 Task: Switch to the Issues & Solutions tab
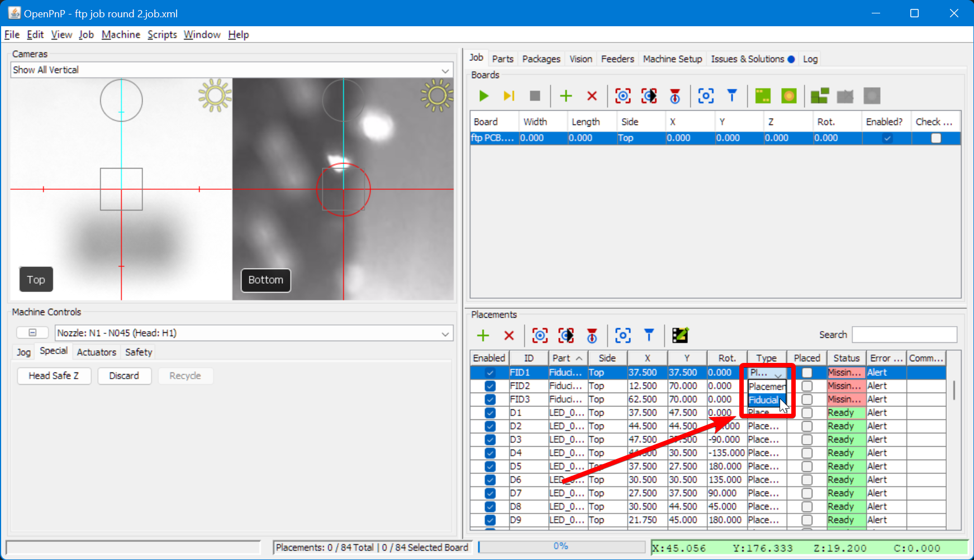[748, 59]
